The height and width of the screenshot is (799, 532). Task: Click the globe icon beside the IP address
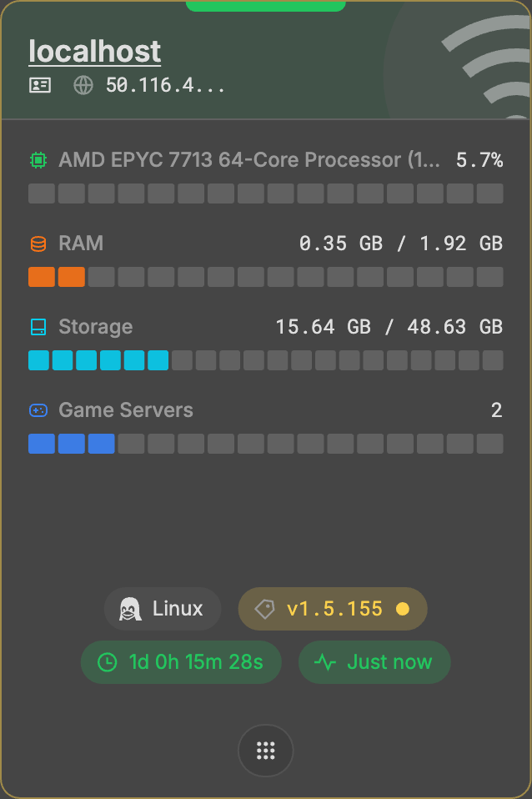[x=83, y=85]
